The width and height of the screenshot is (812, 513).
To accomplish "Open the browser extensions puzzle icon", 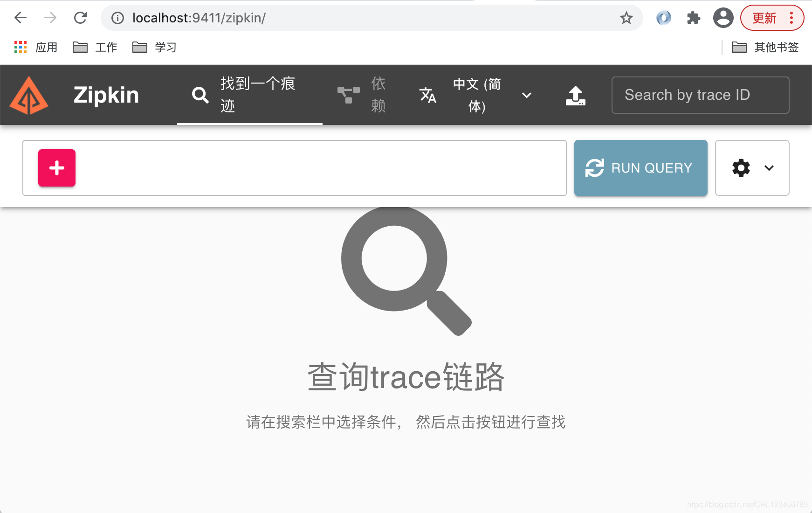I will point(694,18).
